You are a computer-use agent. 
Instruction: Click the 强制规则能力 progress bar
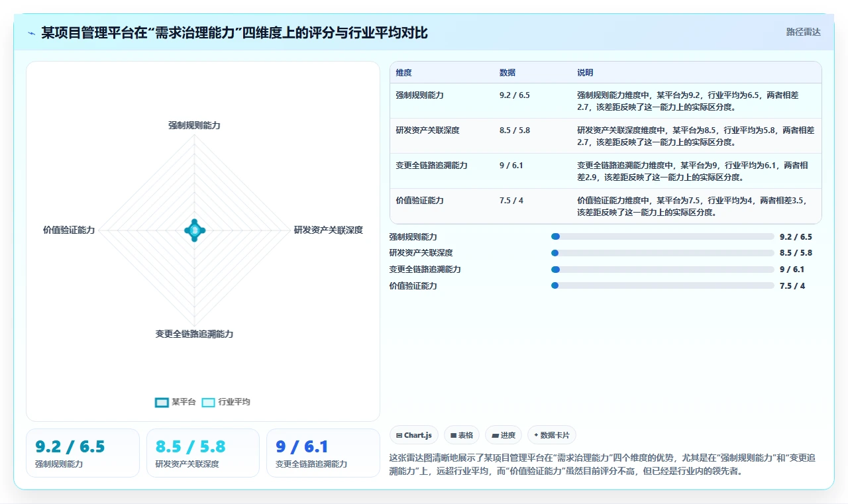tap(662, 236)
